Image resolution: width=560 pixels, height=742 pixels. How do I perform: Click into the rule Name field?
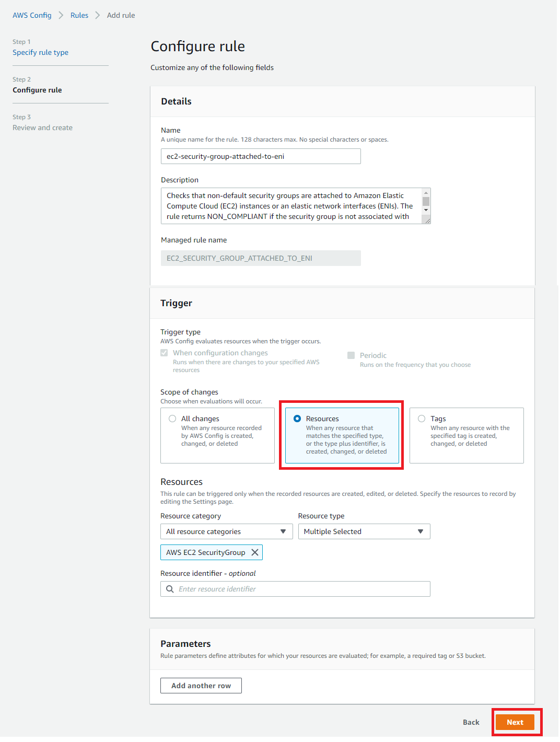(261, 156)
